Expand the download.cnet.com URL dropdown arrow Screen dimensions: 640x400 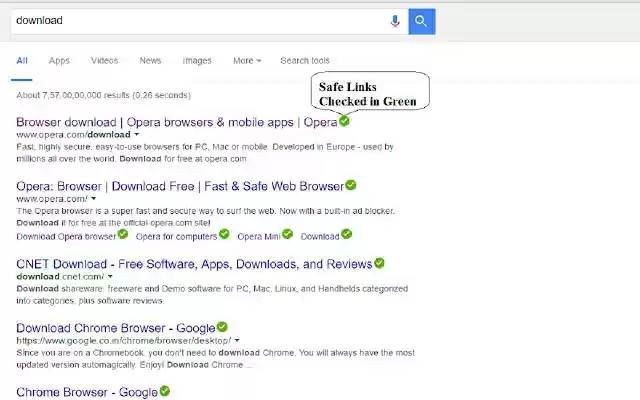110,277
